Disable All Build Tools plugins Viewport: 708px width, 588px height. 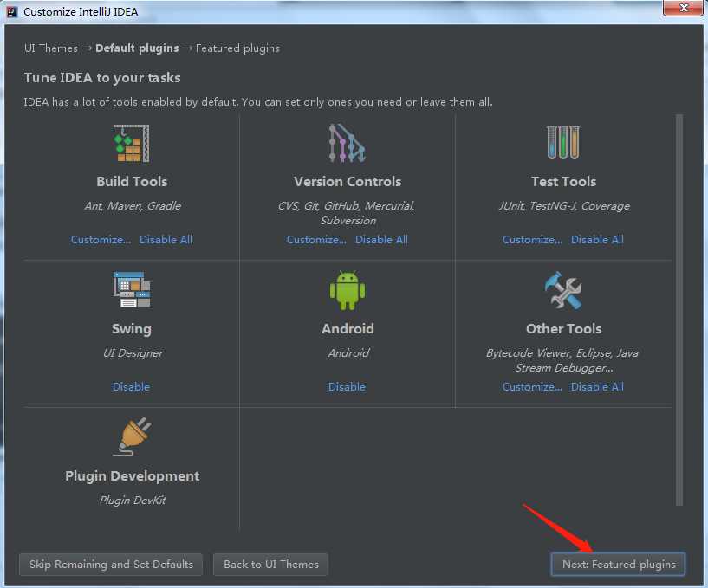coord(166,240)
